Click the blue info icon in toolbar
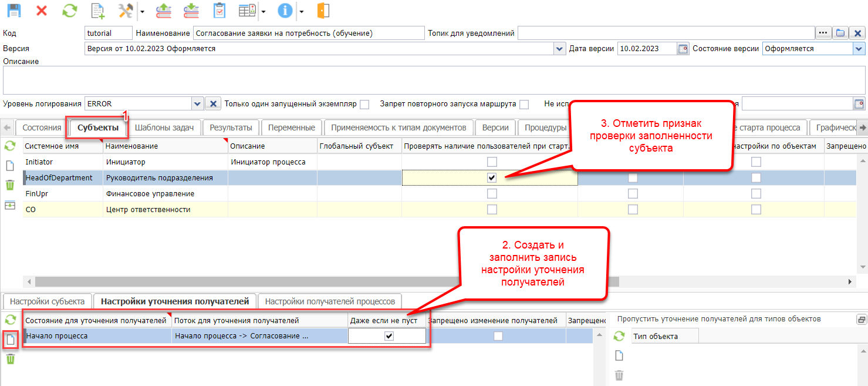The width and height of the screenshot is (868, 386). click(x=285, y=11)
